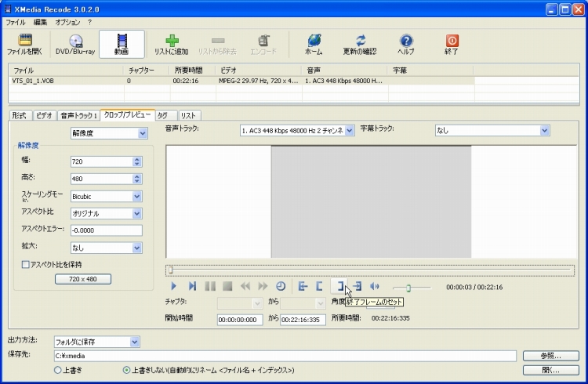
Task: Set end frame with 終了フレームのセット icon
Action: point(339,287)
